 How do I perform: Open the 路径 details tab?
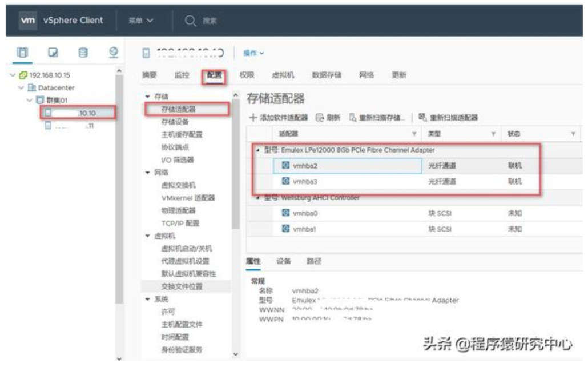[x=314, y=261]
